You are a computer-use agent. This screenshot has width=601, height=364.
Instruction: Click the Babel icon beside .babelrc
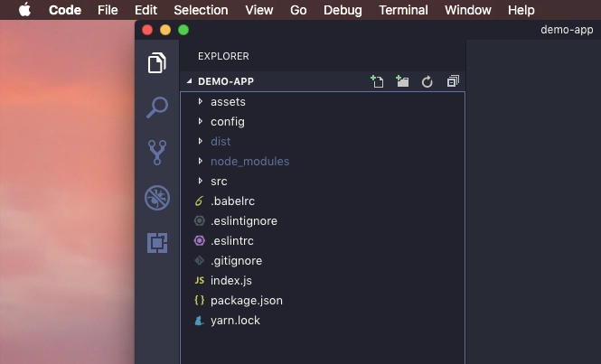(x=199, y=201)
